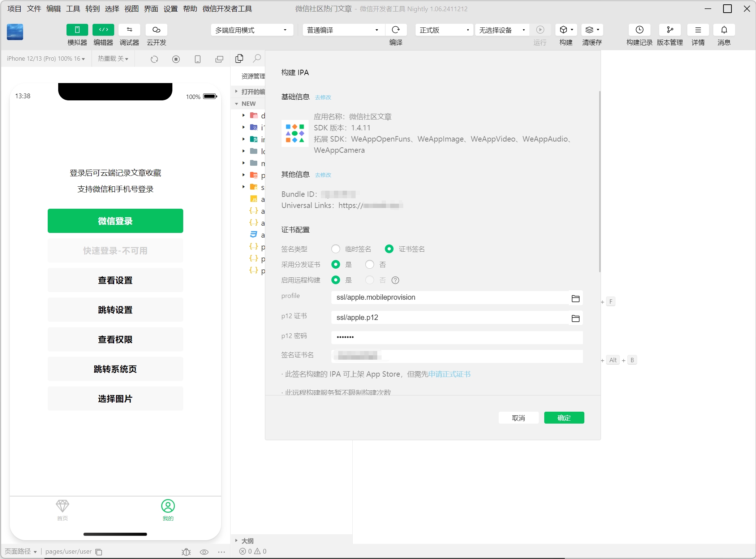Open details hamburger icon (详情)
This screenshot has height=559, width=756.
pyautogui.click(x=698, y=30)
